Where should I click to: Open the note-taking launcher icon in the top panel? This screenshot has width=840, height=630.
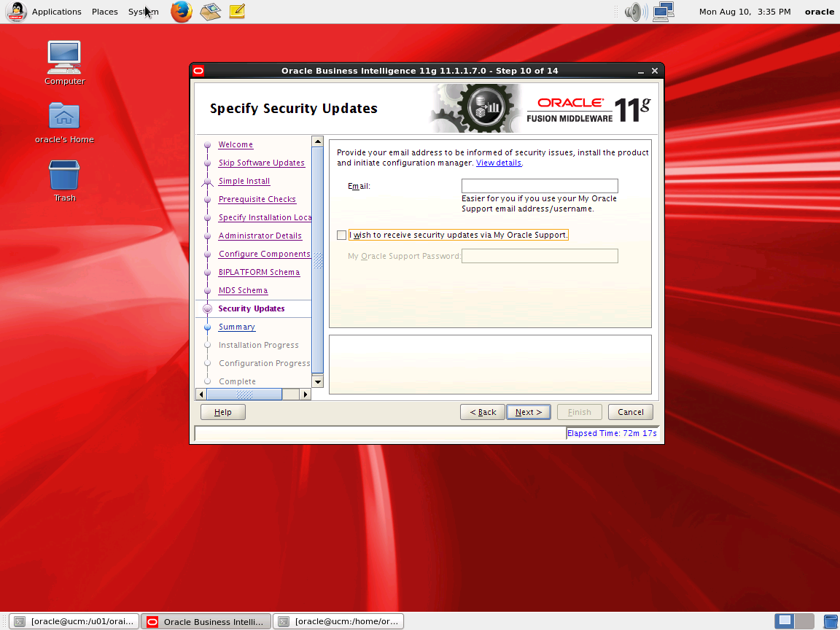(x=237, y=11)
